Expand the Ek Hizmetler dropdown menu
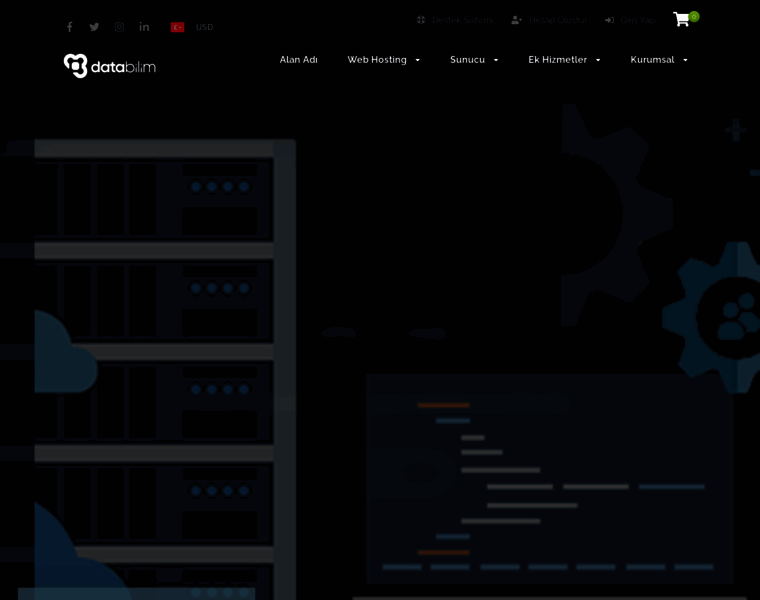Image resolution: width=760 pixels, height=600 pixels. (564, 60)
